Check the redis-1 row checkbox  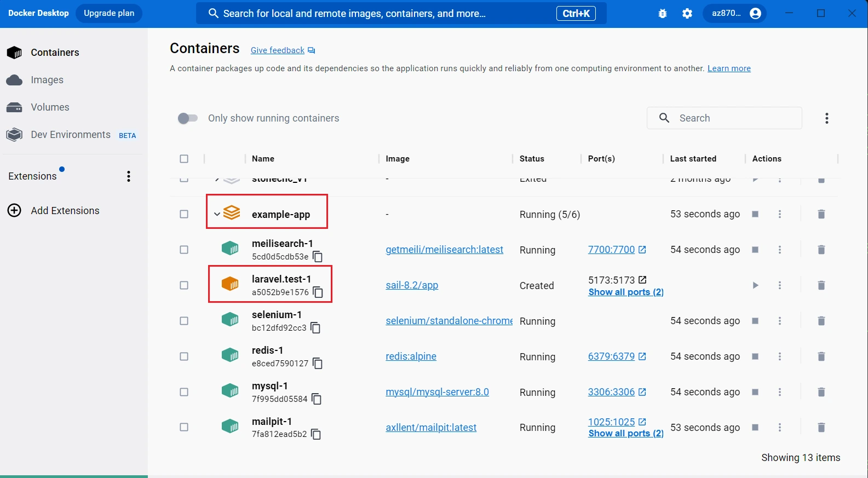click(184, 356)
